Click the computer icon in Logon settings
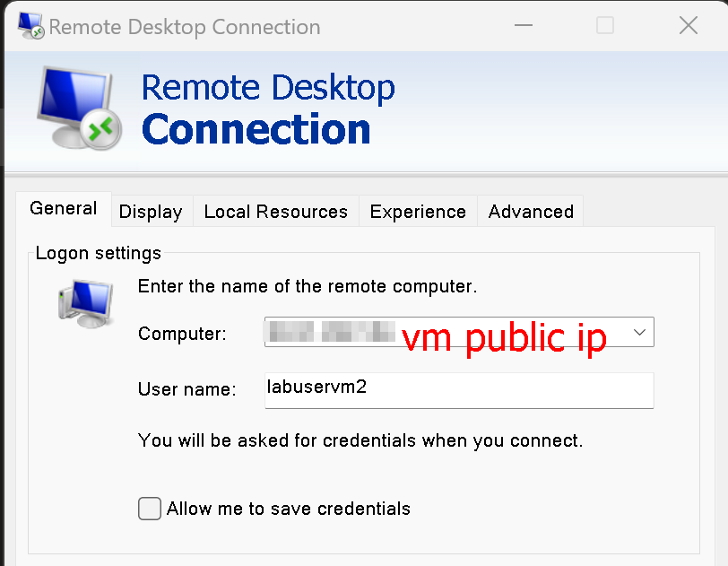Screen dimensions: 728x566 pyautogui.click(x=86, y=304)
